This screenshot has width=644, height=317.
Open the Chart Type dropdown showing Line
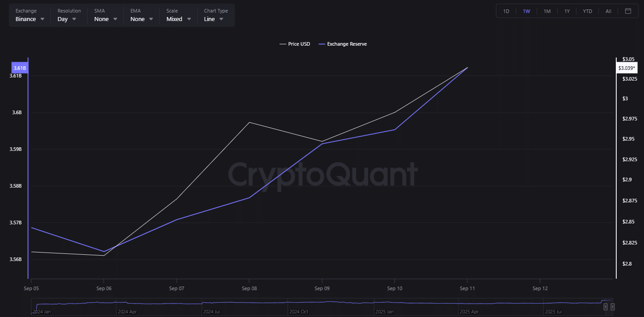(214, 19)
